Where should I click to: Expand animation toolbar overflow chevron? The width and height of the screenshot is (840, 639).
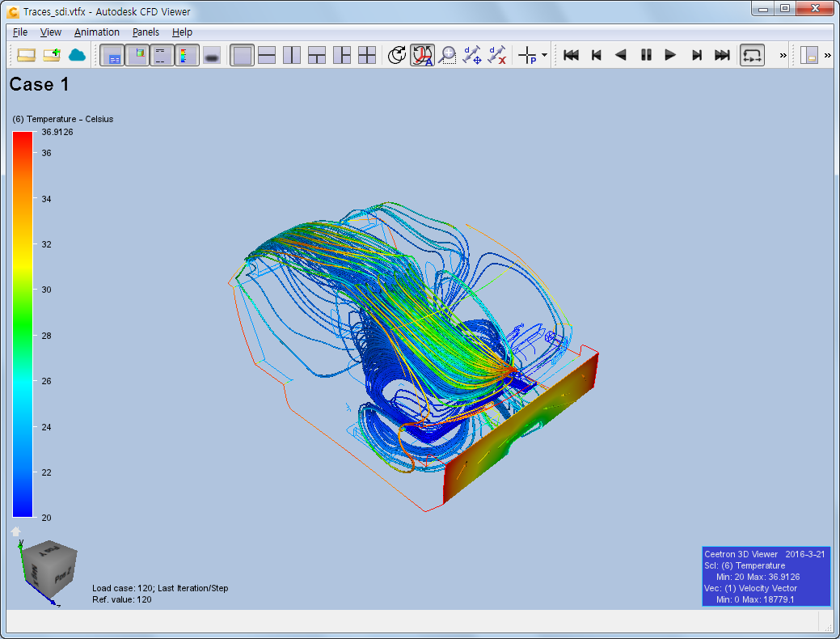[x=783, y=55]
